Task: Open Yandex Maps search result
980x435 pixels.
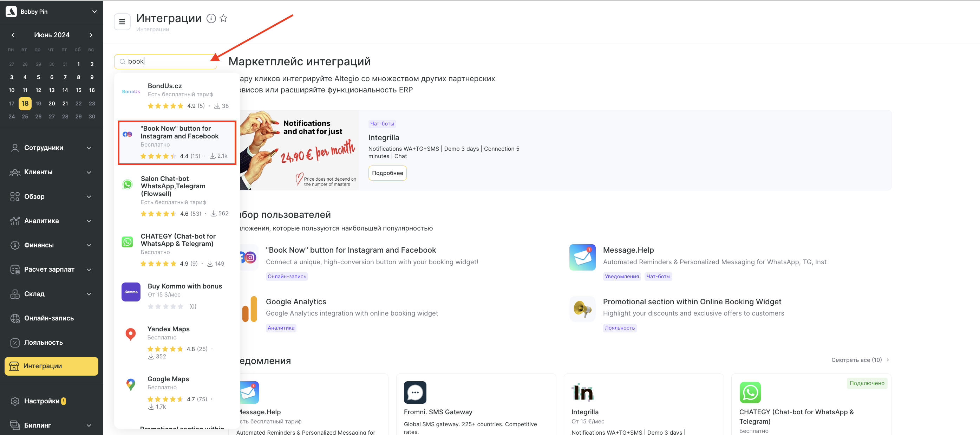Action: (177, 343)
